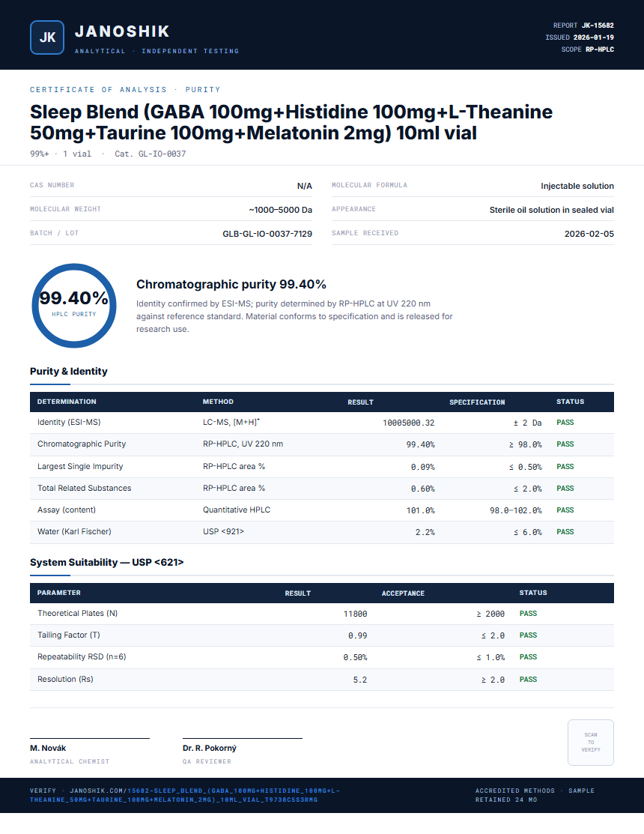Select largest impurity result 0.09%

pos(422,467)
